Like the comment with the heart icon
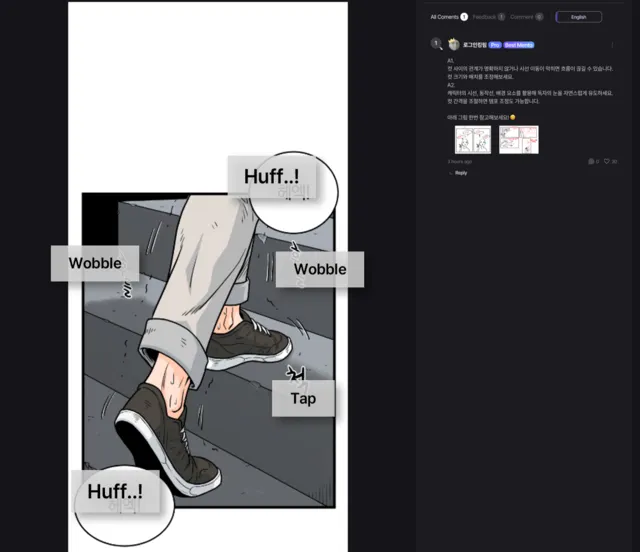640x552 pixels. click(607, 161)
